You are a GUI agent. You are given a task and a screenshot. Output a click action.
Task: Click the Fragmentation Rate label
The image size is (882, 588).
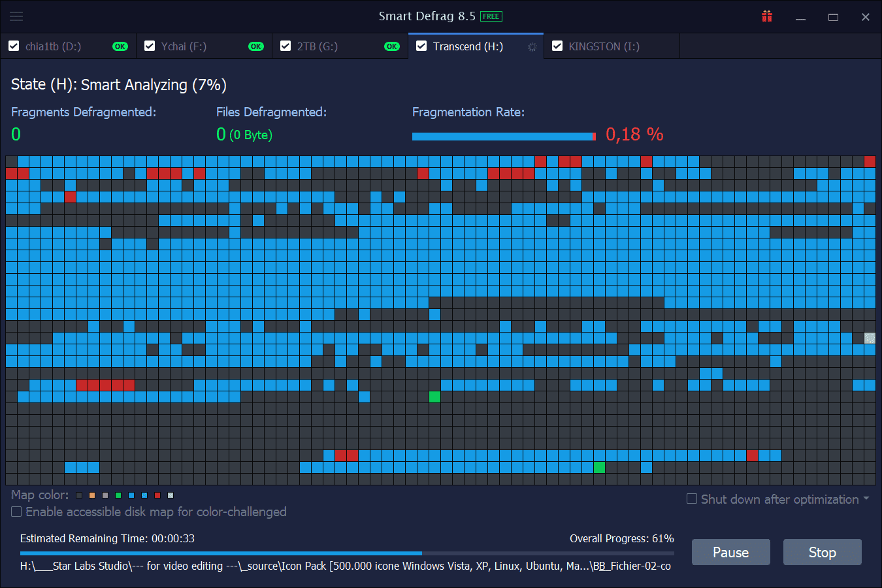coord(468,112)
